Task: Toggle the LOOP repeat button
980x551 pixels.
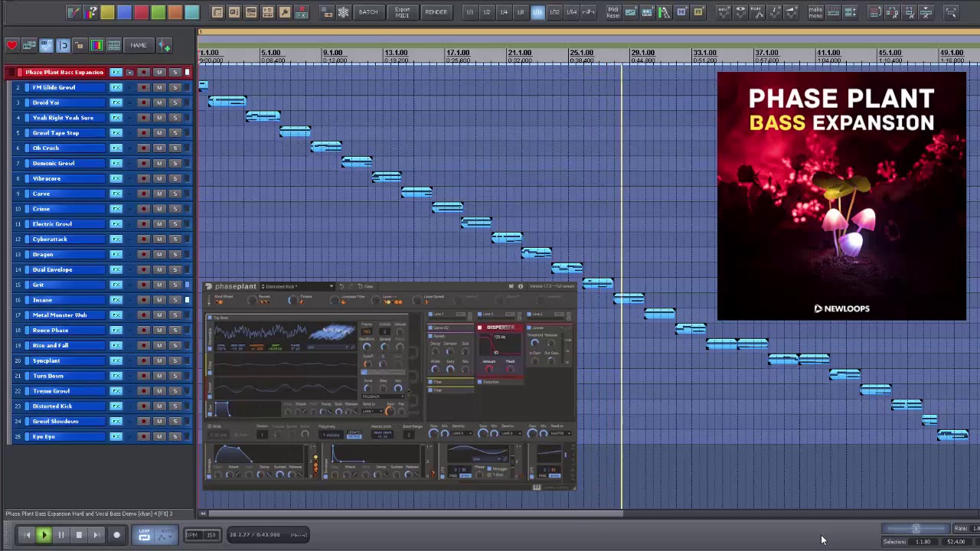Action: (x=144, y=536)
